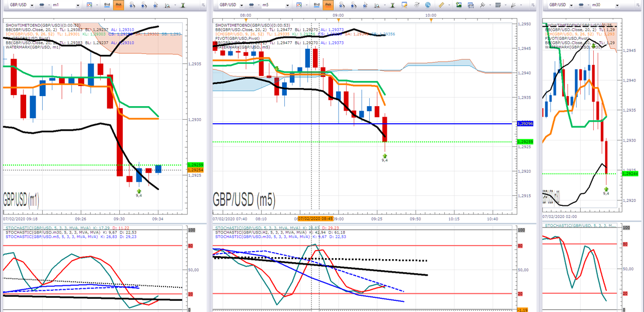Click orange 1,29254 price label in m1 chart
The image size is (644, 312).
tap(195, 170)
